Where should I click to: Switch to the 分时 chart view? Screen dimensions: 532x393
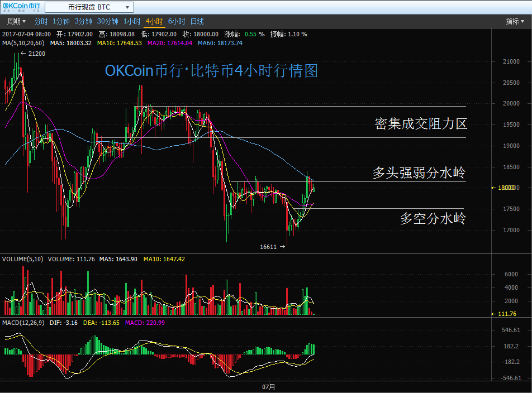point(41,22)
